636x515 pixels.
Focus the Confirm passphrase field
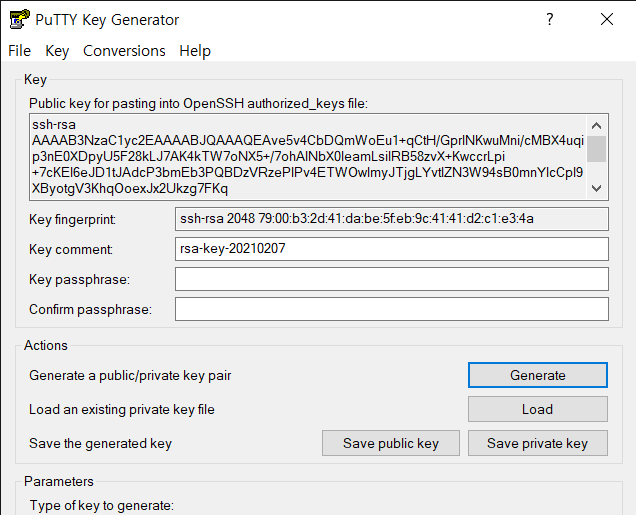coord(392,309)
